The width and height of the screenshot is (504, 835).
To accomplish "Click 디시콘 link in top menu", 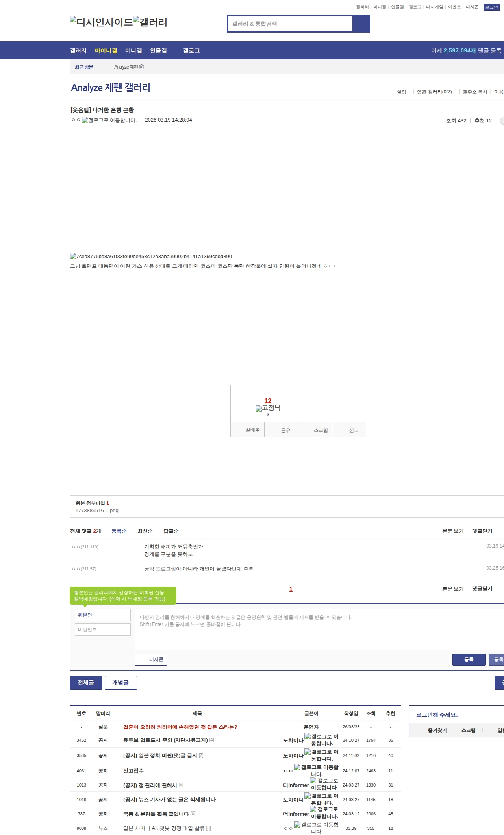I will 472,7.
